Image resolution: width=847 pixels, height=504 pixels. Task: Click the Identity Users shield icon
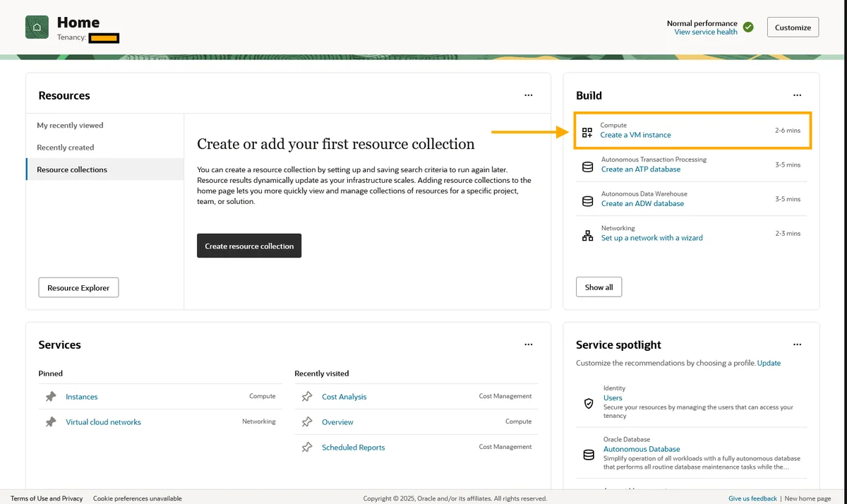tap(589, 404)
